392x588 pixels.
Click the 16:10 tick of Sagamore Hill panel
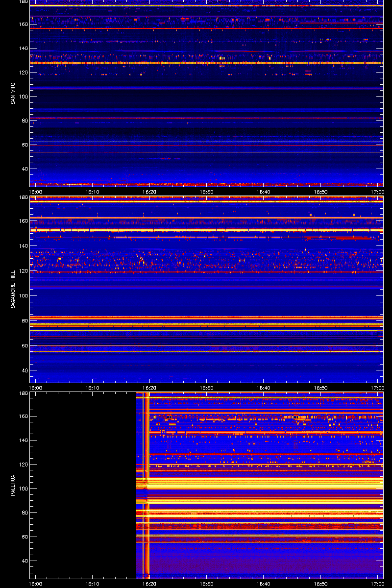93,388
